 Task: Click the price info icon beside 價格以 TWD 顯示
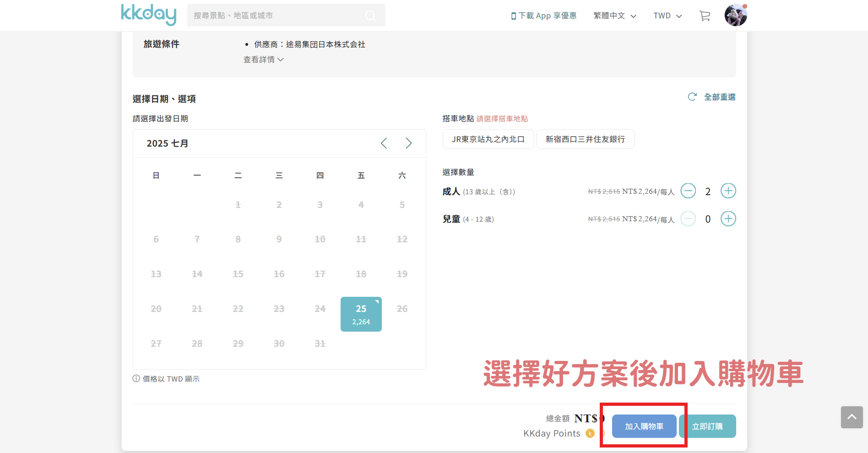(x=136, y=378)
